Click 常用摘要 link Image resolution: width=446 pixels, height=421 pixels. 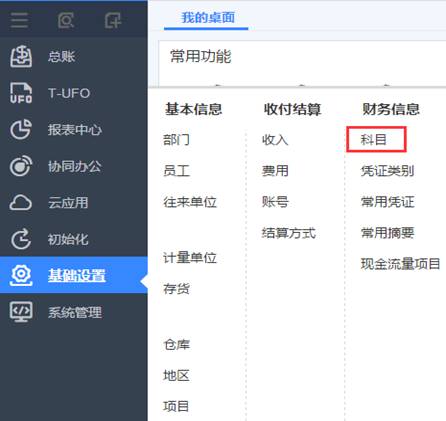pos(388,233)
